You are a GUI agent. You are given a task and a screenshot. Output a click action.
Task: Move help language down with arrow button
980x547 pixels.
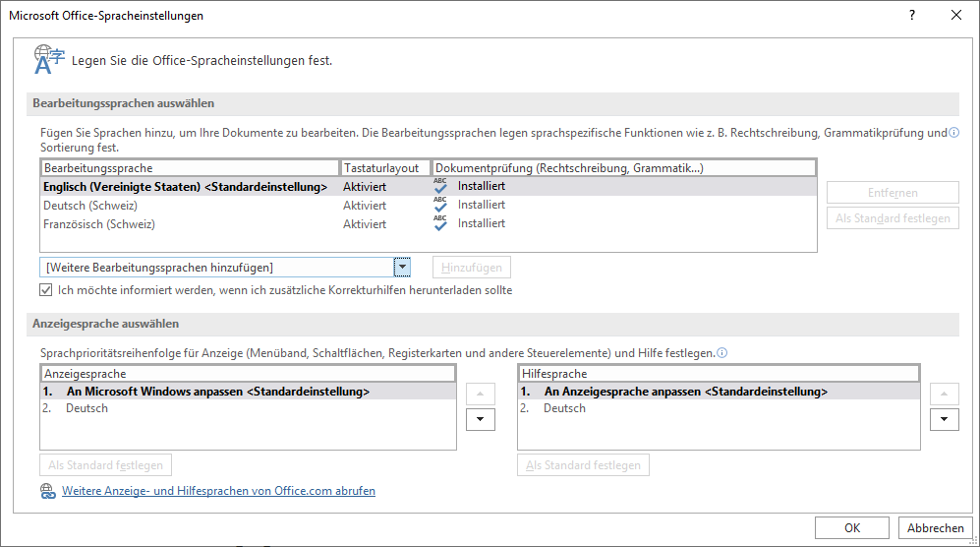point(943,418)
